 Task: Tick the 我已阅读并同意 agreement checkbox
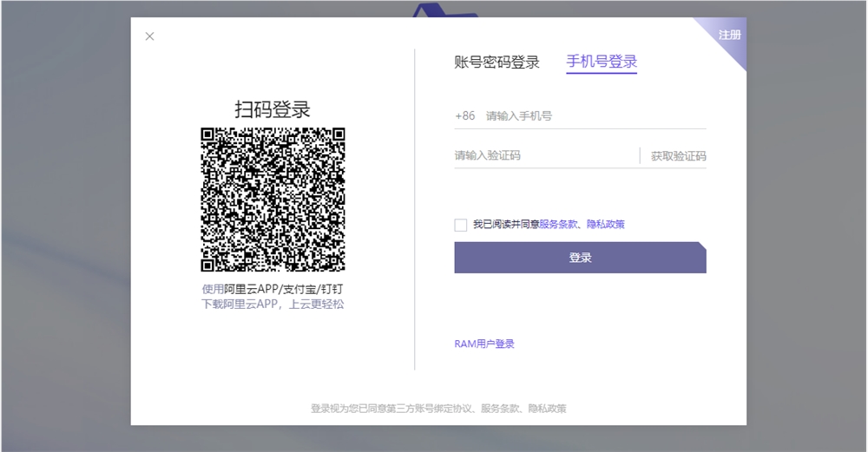460,225
